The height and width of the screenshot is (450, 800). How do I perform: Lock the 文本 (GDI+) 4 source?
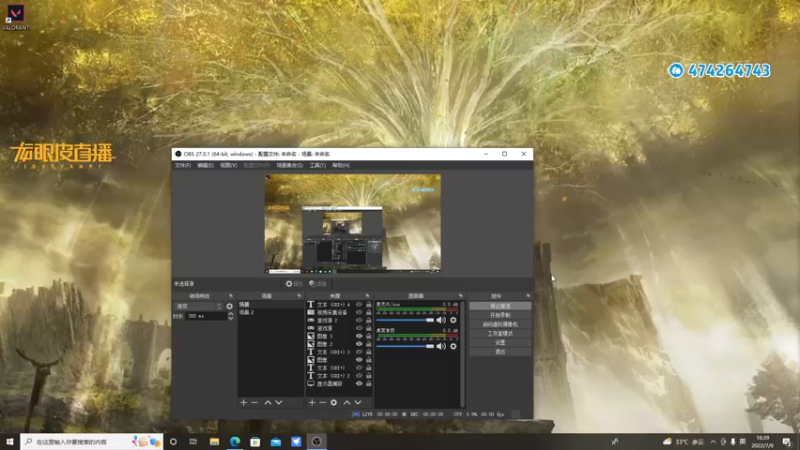[x=368, y=305]
